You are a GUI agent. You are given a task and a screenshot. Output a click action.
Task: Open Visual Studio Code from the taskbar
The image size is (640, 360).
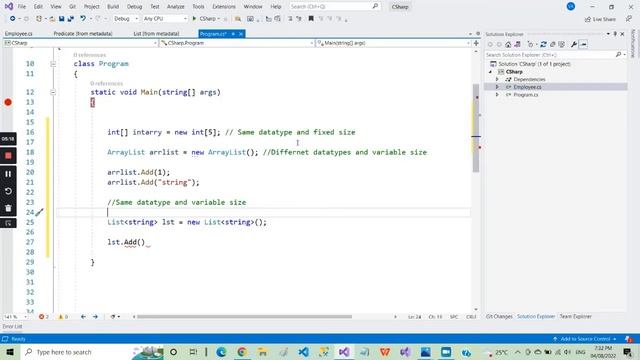point(303,352)
